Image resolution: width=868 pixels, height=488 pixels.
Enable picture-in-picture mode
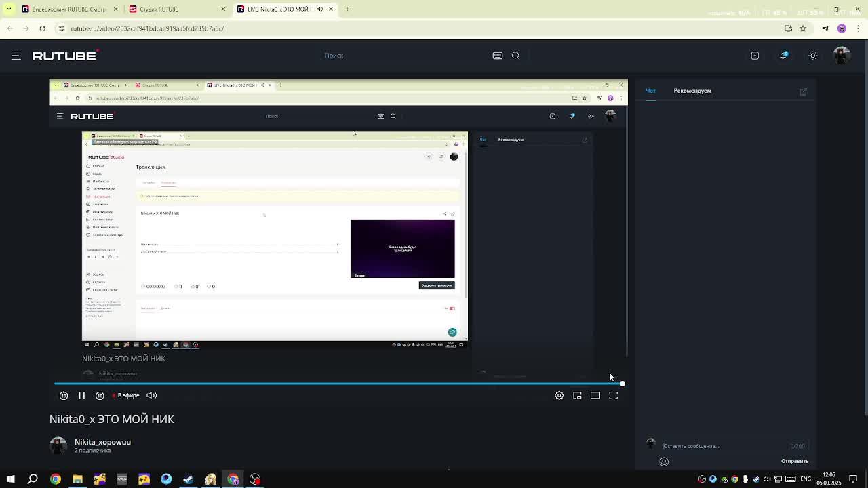(x=577, y=395)
